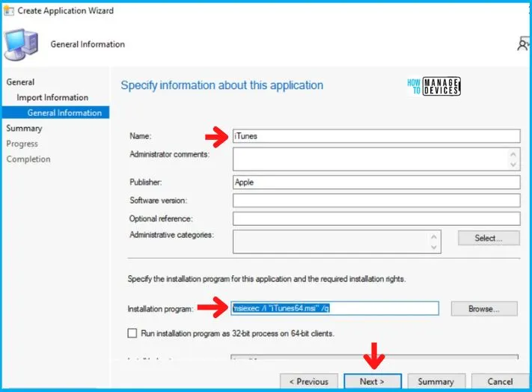This screenshot has width=532, height=392.
Task: Click down arrow in Administrative categories scrollbar
Action: 434,247
